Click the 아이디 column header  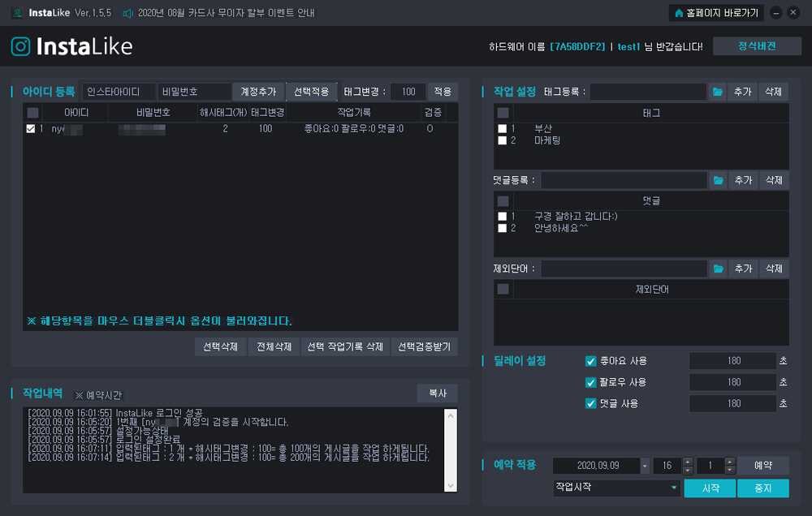pos(76,112)
